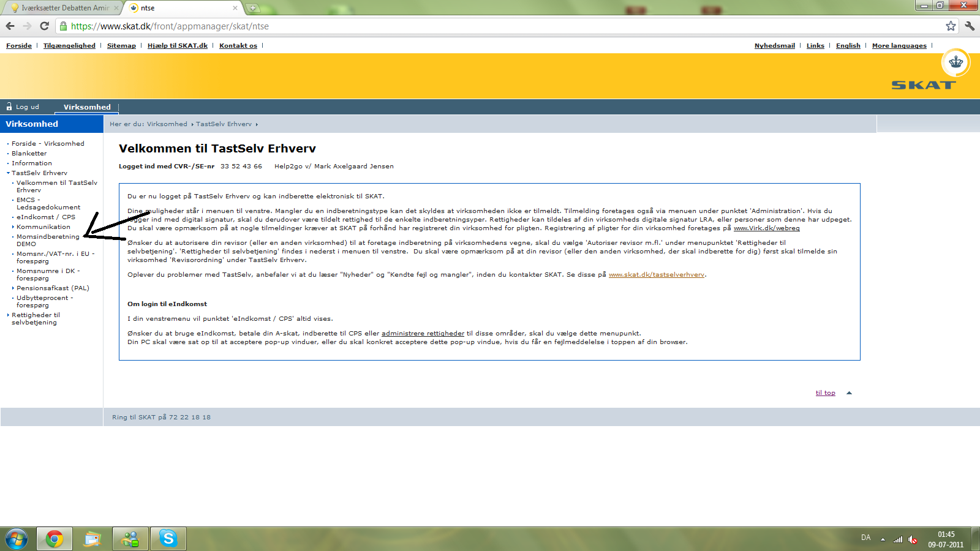This screenshot has width=980, height=551.
Task: Open Chrome wrench settings menu
Action: tap(970, 26)
